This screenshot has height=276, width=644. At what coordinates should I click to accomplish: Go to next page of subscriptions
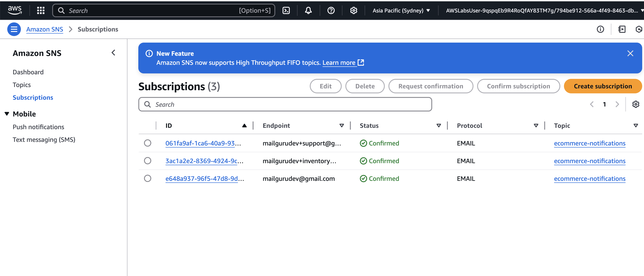(x=617, y=104)
